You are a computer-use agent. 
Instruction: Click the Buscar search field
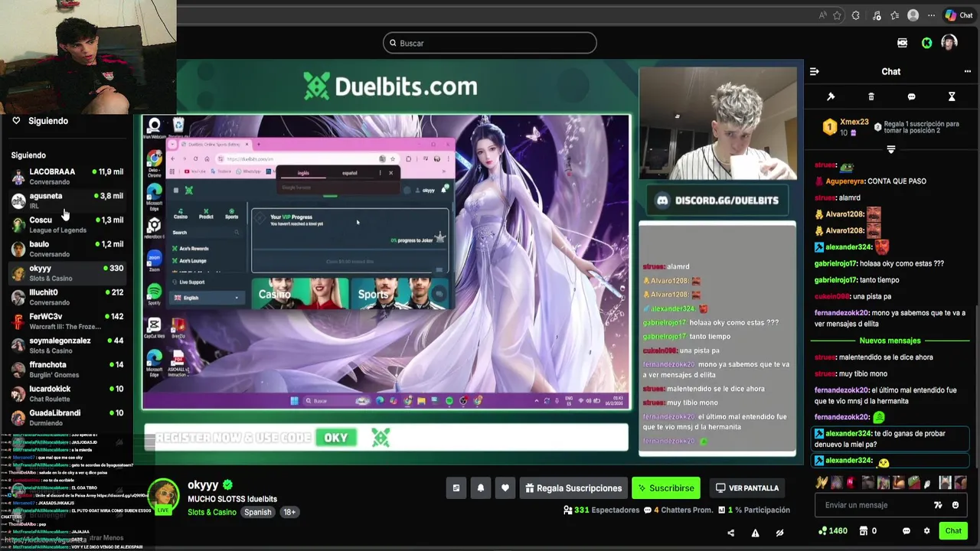[490, 43]
